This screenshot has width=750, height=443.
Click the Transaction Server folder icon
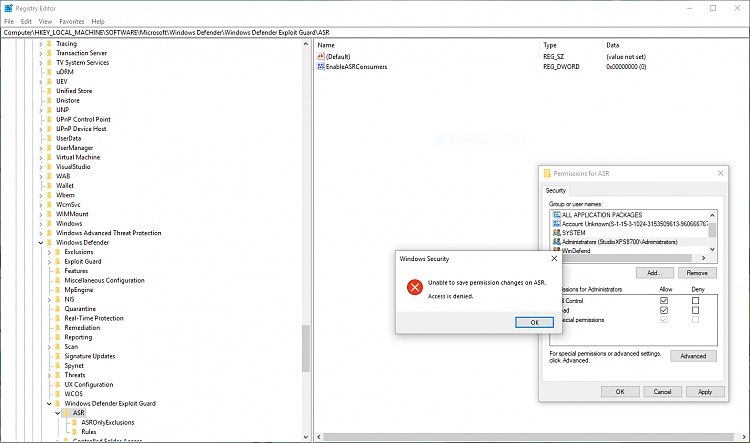(x=49, y=53)
